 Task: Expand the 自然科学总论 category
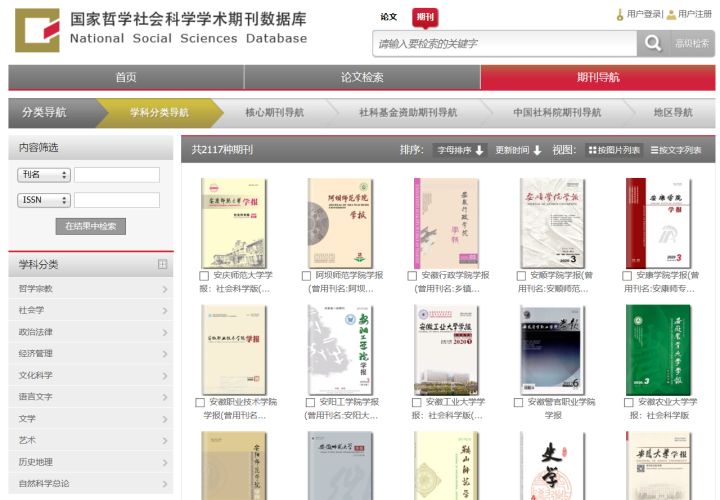[x=91, y=483]
